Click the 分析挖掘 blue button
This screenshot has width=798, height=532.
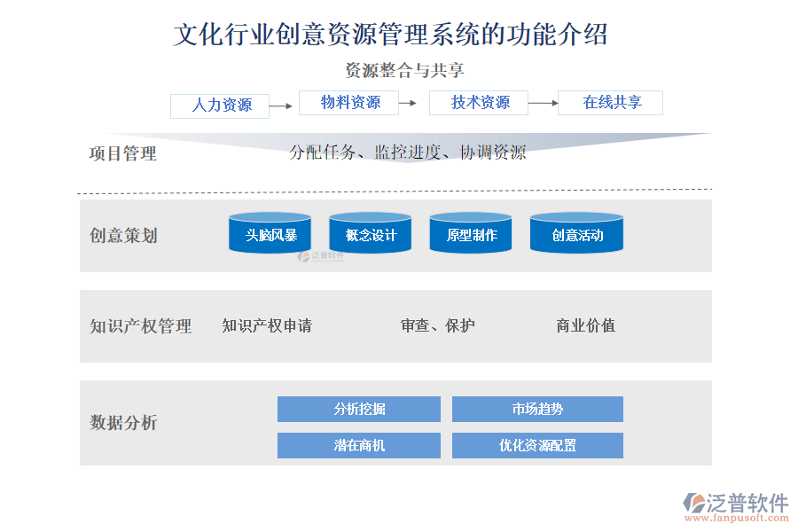click(359, 409)
